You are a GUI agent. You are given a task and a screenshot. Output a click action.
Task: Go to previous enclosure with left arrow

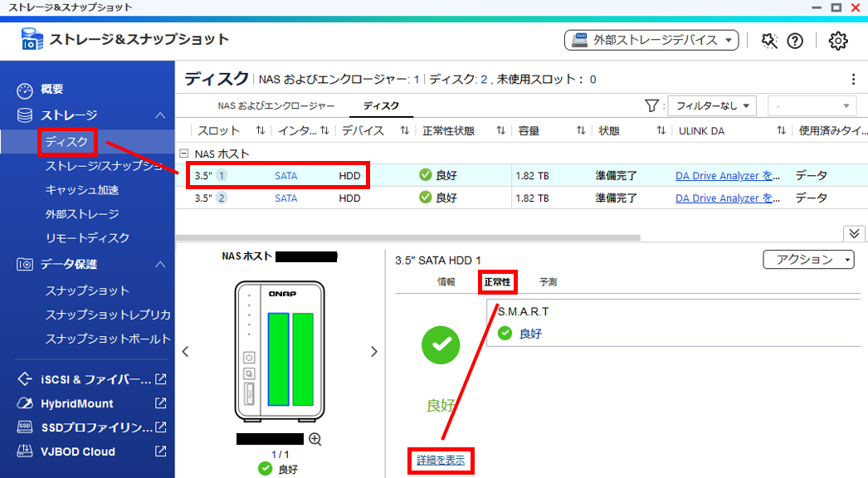(185, 352)
